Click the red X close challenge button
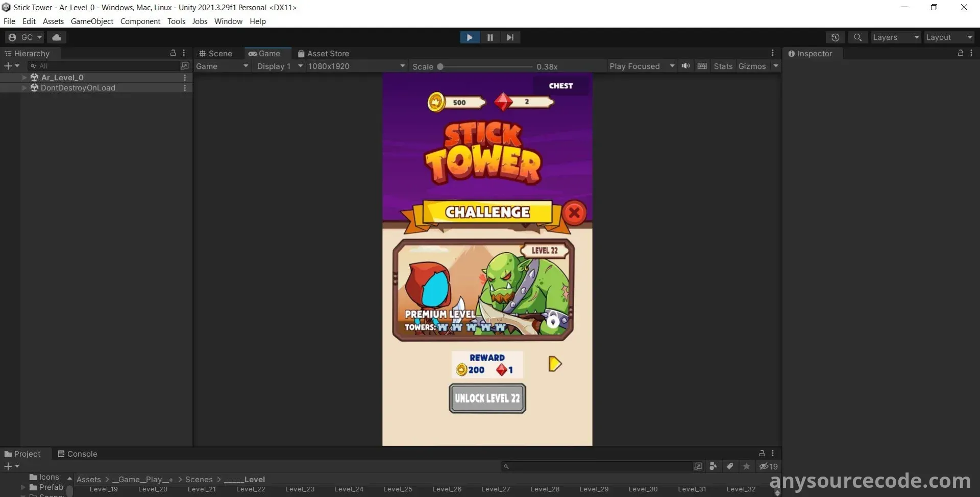 pos(574,212)
